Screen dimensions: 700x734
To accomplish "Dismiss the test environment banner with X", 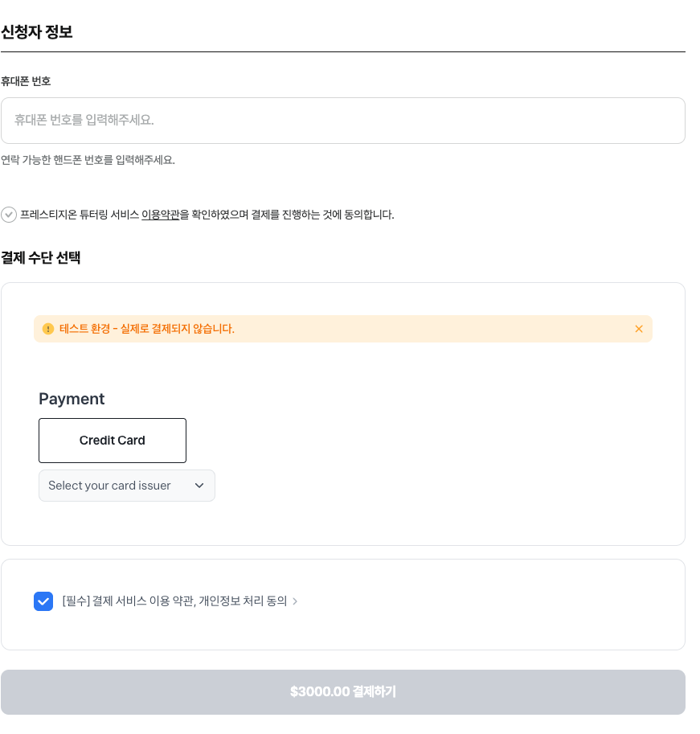I will [x=639, y=329].
